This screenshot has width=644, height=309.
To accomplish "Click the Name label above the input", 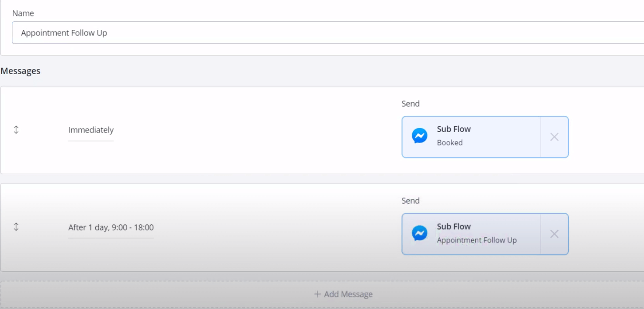I will pos(23,14).
